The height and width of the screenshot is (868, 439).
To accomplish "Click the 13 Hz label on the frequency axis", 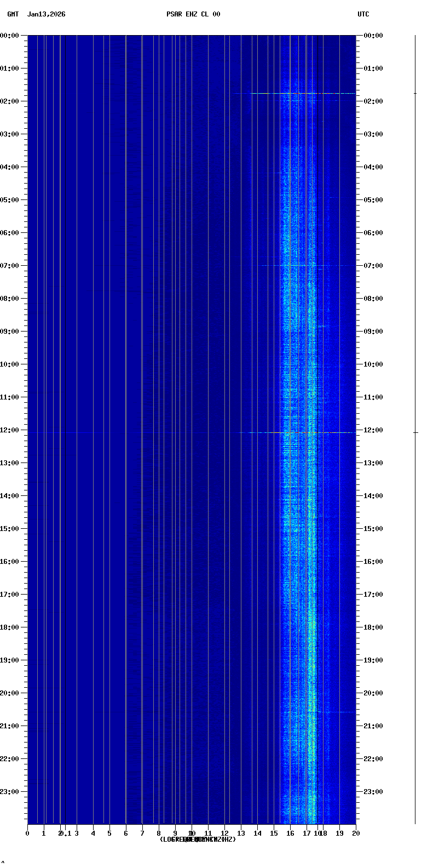I will pyautogui.click(x=241, y=833).
